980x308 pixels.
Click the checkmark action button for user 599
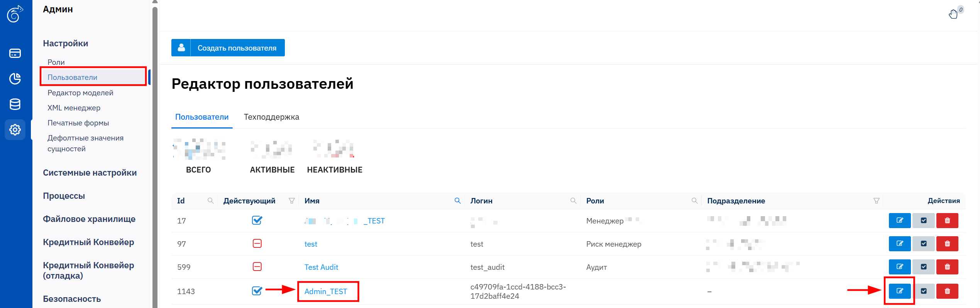pyautogui.click(x=923, y=267)
